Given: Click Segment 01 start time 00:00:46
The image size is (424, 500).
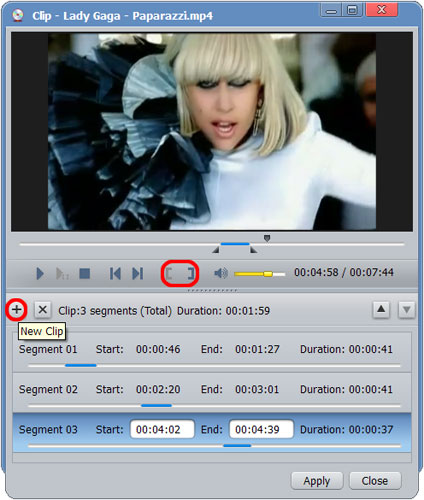Looking at the screenshot, I should (x=158, y=349).
